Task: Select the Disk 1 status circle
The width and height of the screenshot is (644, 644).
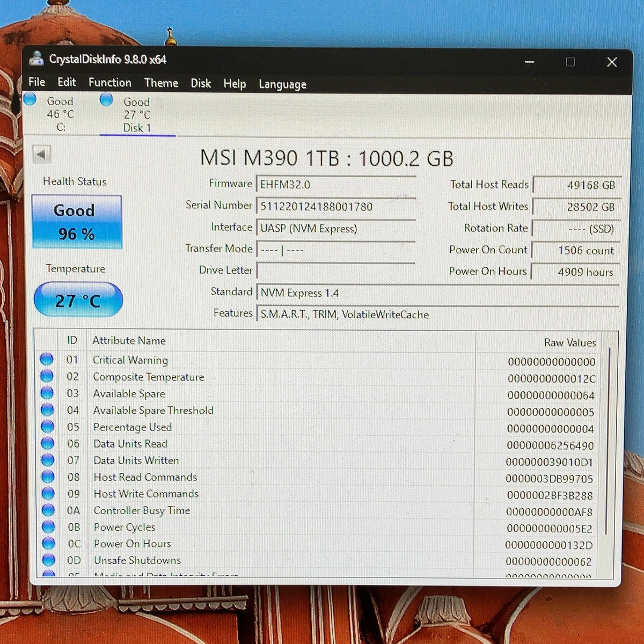Action: pos(106,99)
